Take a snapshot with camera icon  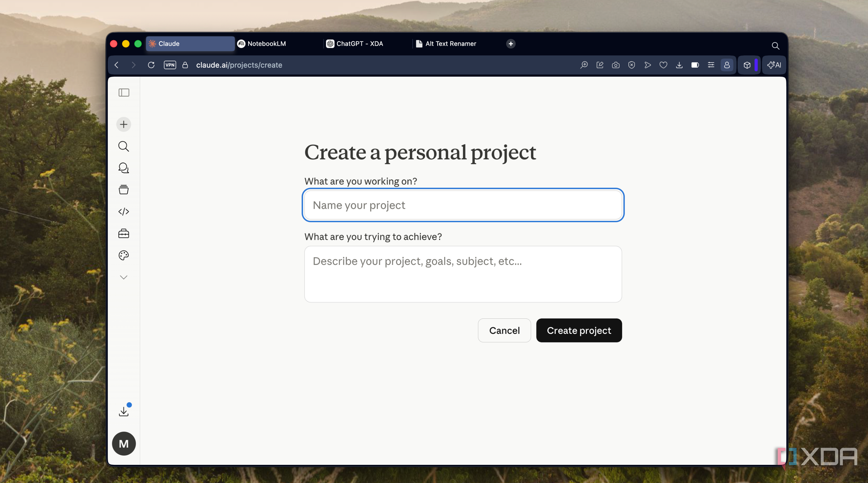(616, 65)
